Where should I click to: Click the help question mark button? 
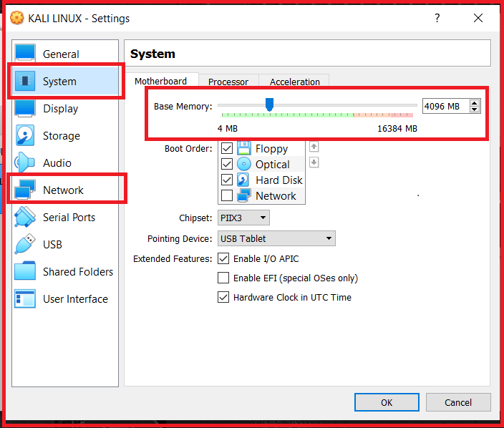437,18
